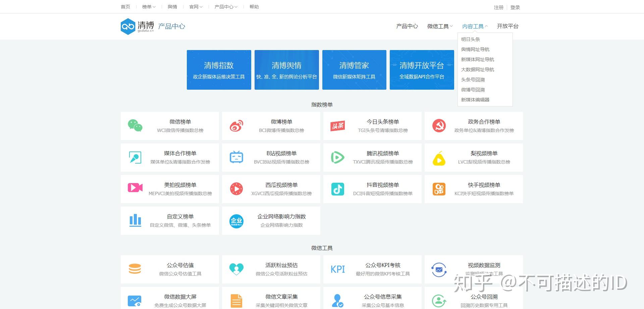Open the 自定义榜单 bar chart icon

(x=135, y=220)
